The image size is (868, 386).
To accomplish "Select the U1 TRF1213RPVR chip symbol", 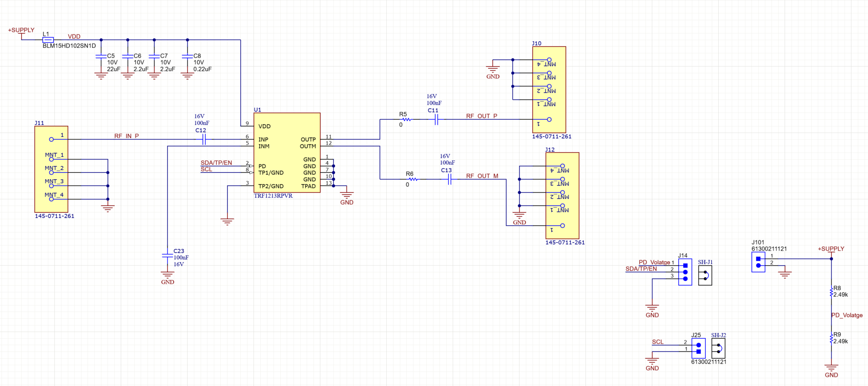I will click(287, 152).
